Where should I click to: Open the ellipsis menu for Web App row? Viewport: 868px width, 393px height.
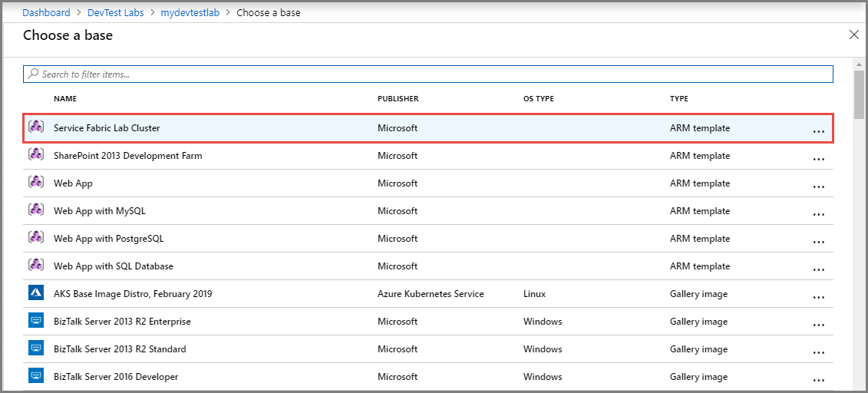(818, 187)
